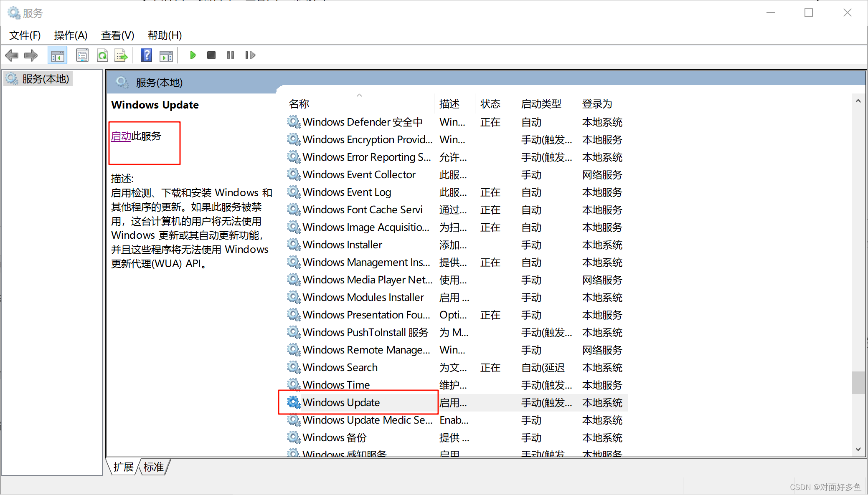Open the Help question mark icon

point(147,55)
